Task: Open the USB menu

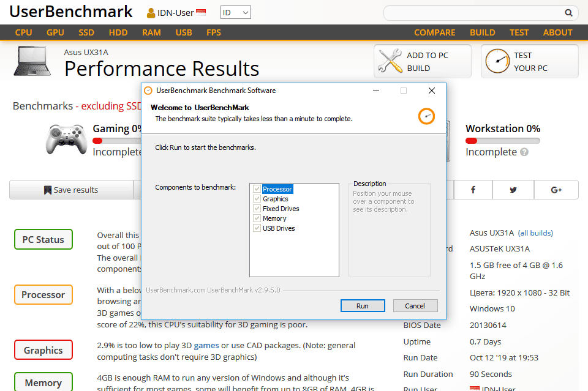Action: (x=184, y=32)
